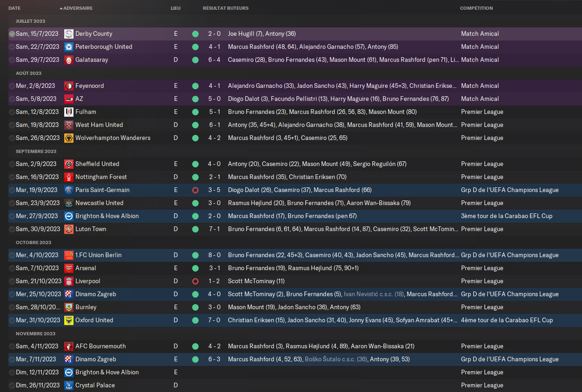Click the Wolverhampton Wanderers team name
Screen dimensions: 582x392
click(113, 138)
